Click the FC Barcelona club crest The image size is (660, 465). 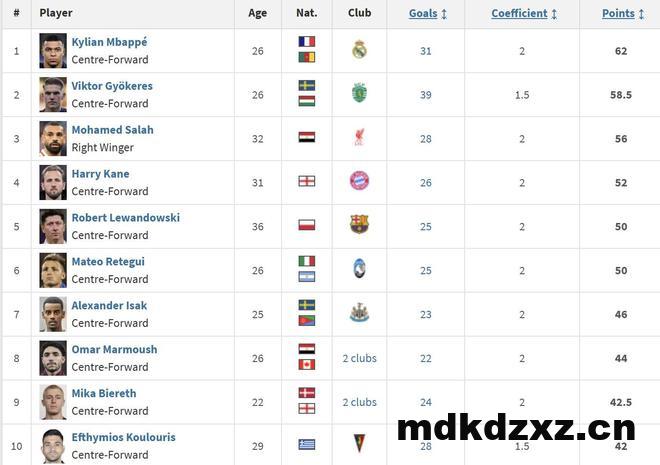[359, 225]
